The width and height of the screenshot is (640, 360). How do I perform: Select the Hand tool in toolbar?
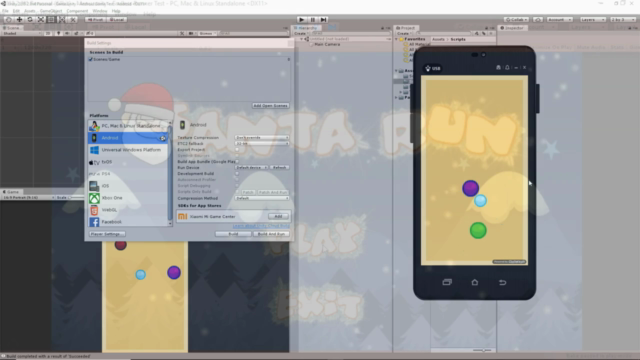pos(8,19)
